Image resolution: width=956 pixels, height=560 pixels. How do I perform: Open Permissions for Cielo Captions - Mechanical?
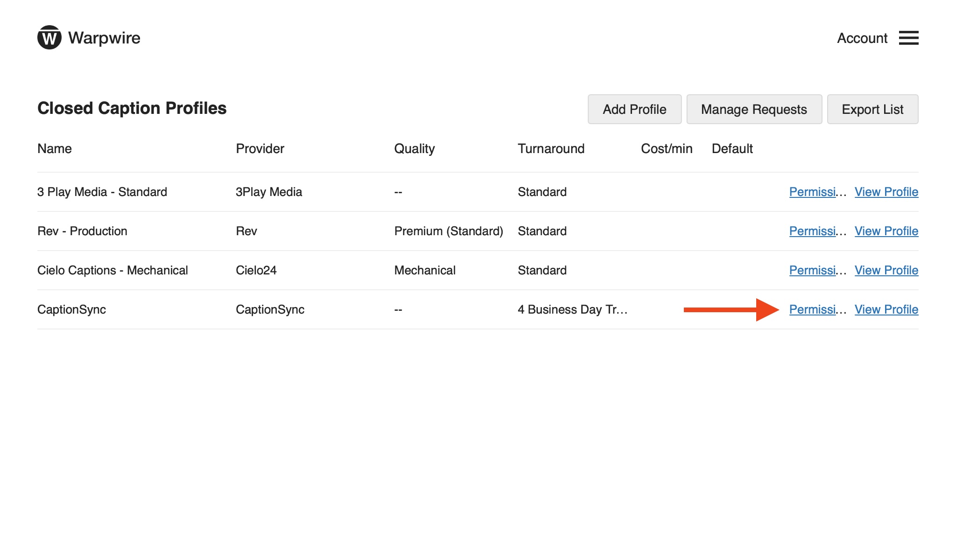click(x=817, y=270)
